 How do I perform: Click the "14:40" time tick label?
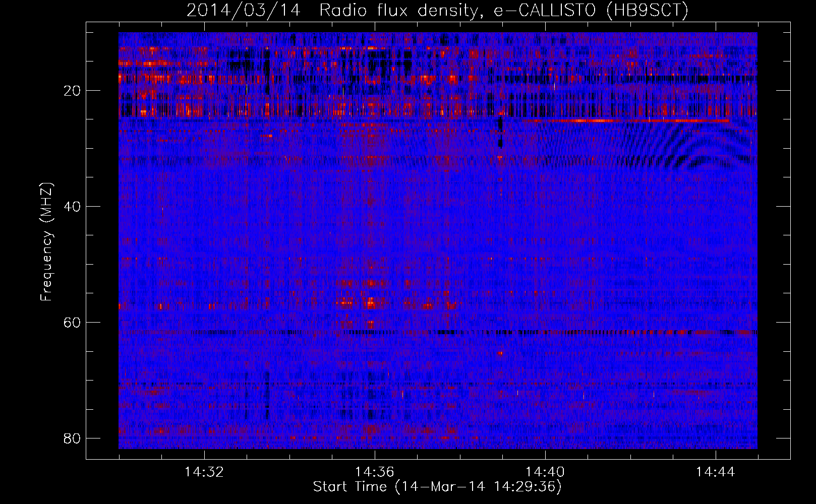(545, 472)
